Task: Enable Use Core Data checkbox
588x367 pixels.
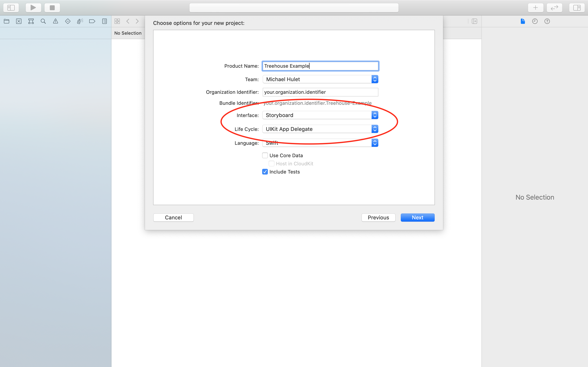Action: pos(265,155)
